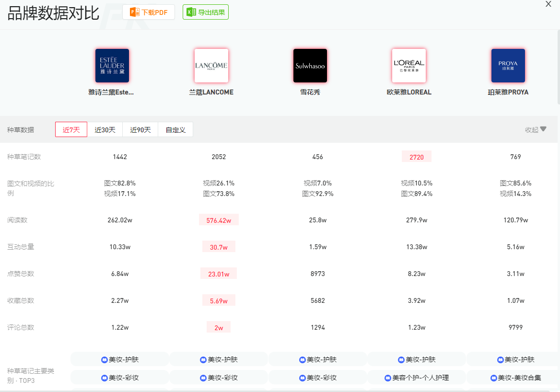Click 美妆-护肤 tag under Lancome
Screen dimensions: 560x392
click(x=219, y=359)
